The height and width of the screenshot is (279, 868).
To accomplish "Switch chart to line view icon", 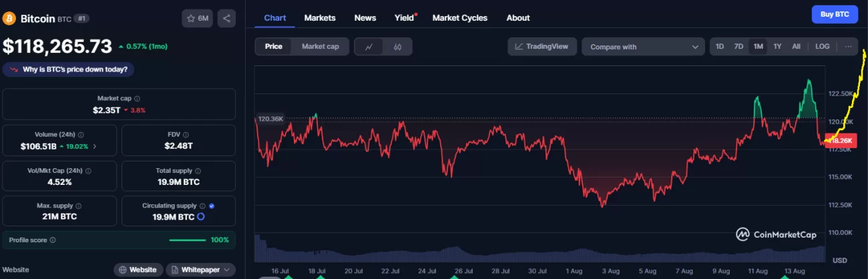I will click(369, 47).
